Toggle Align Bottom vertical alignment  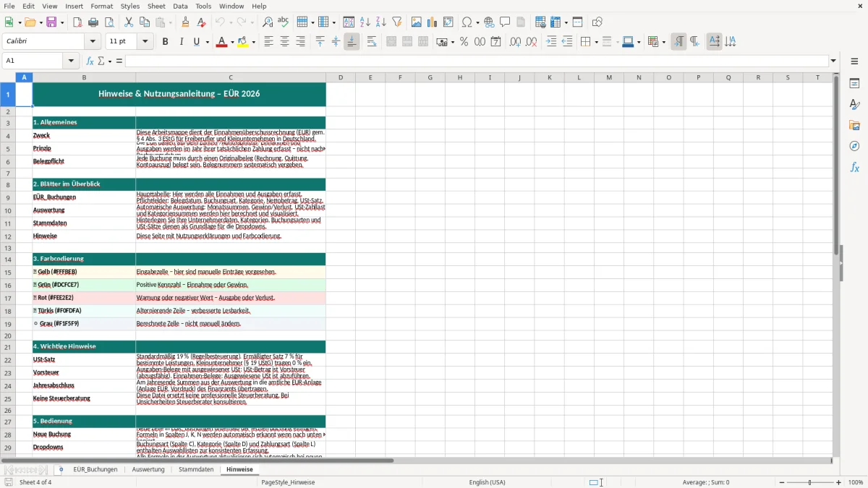[352, 42]
